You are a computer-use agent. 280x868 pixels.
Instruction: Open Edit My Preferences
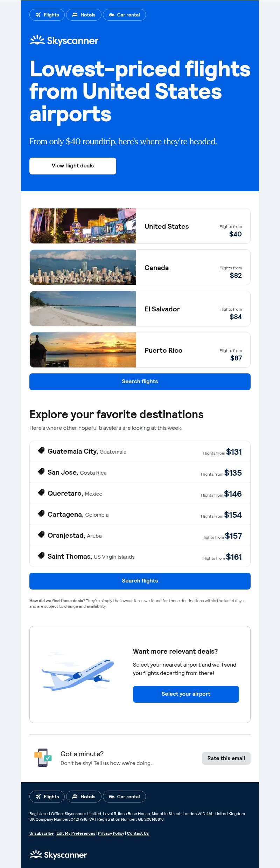click(x=76, y=833)
